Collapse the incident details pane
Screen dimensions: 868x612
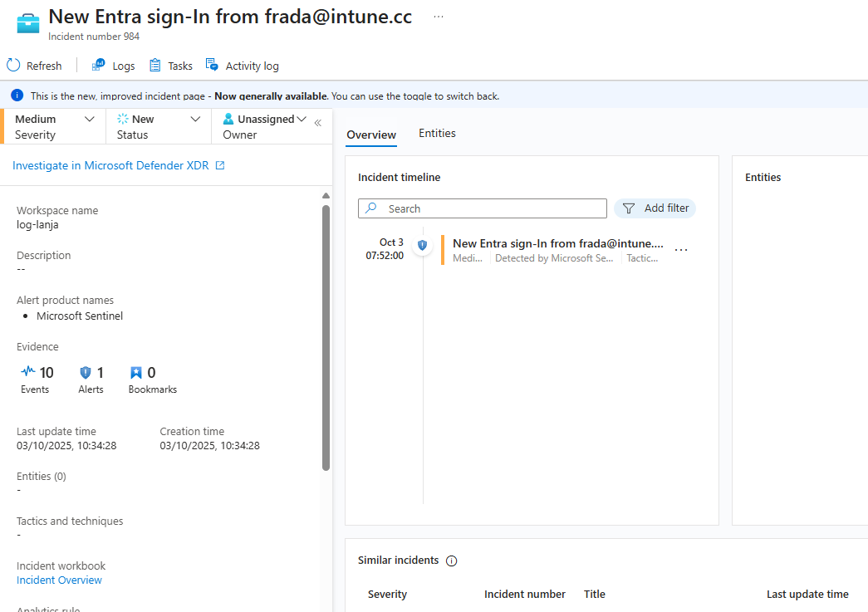317,123
